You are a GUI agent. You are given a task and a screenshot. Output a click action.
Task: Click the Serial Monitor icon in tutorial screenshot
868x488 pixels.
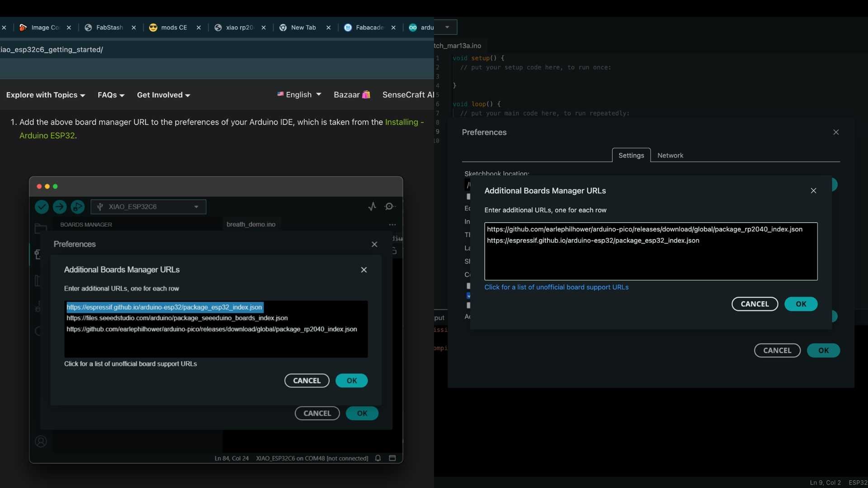[390, 206]
